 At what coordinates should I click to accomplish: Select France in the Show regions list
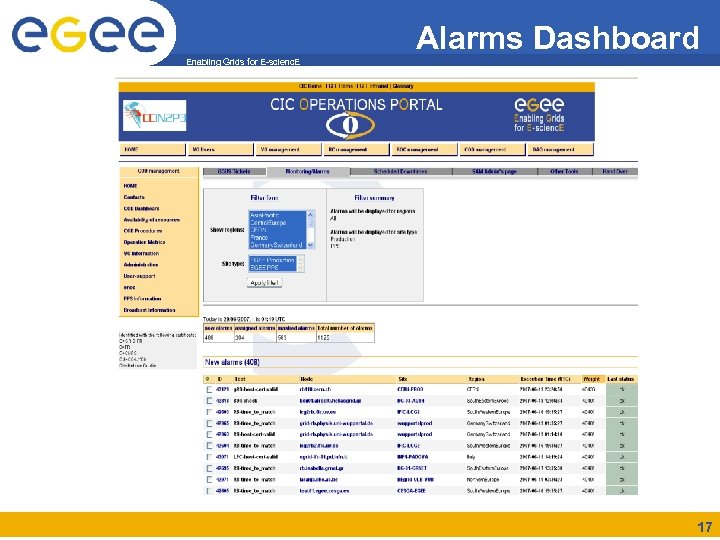[x=277, y=238]
